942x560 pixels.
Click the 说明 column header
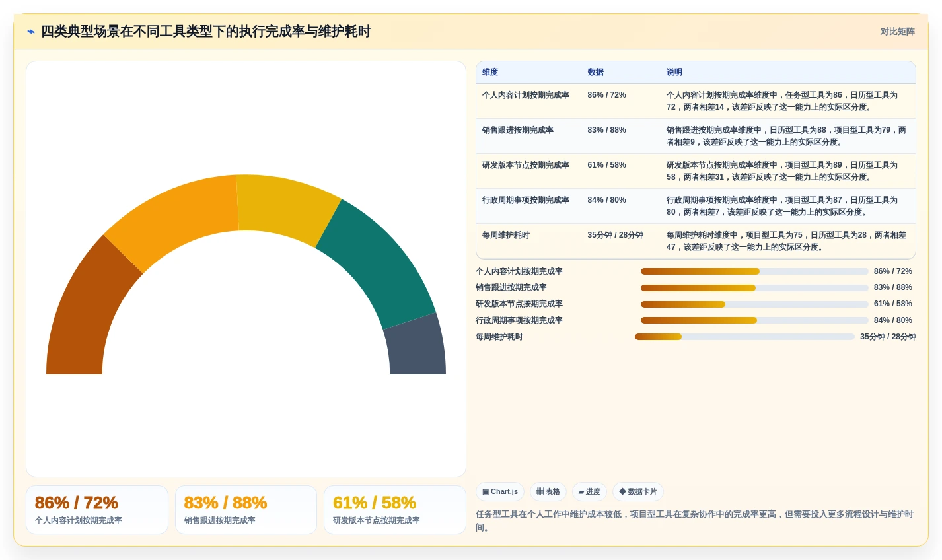674,73
